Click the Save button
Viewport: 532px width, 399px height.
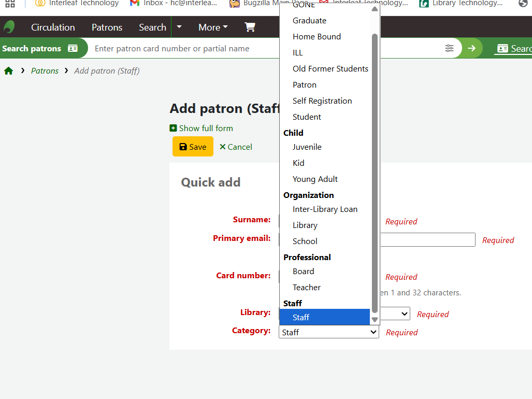click(193, 147)
